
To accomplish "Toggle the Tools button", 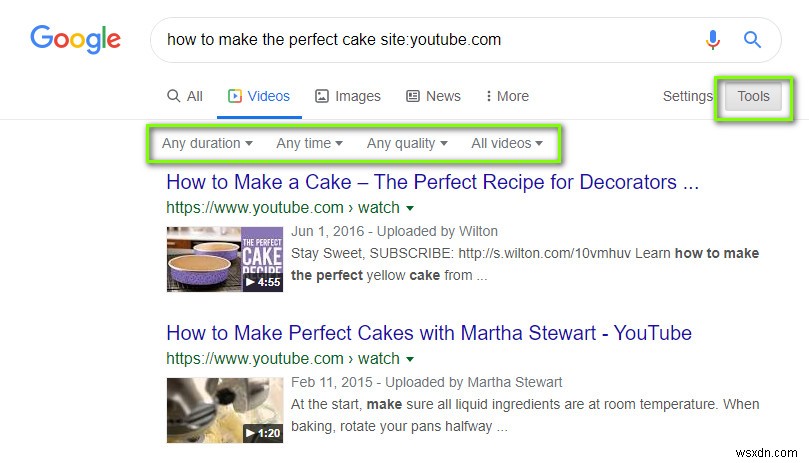I will (x=754, y=96).
